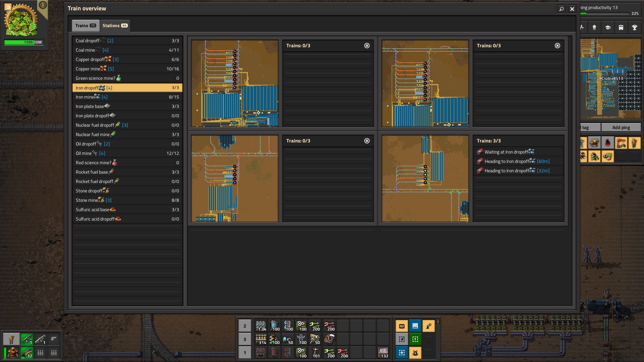Open the search in Train overview
Viewport: 644px width, 362px height.
point(561,9)
